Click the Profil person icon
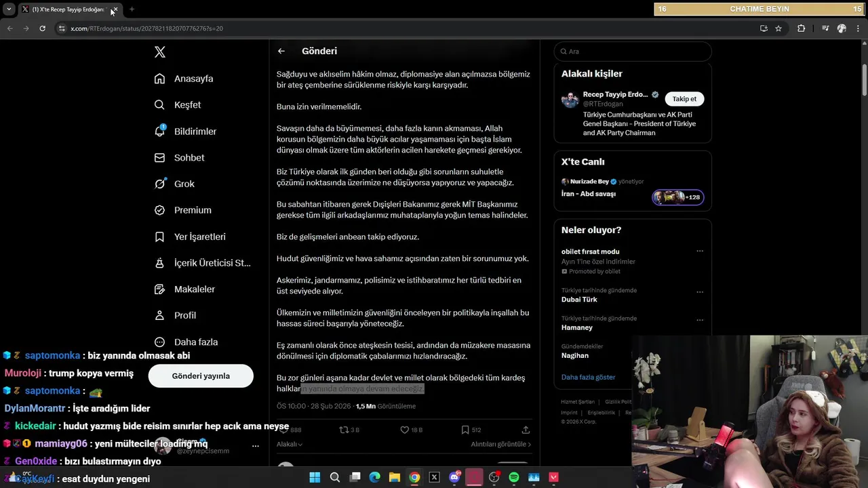This screenshot has height=488, width=868. tap(159, 316)
